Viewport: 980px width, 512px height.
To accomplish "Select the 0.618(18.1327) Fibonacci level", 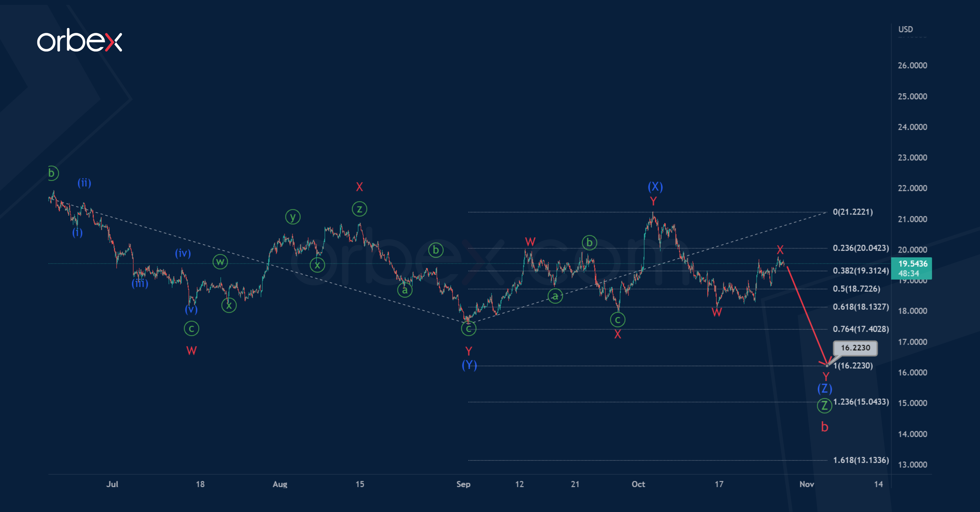I will [x=860, y=307].
